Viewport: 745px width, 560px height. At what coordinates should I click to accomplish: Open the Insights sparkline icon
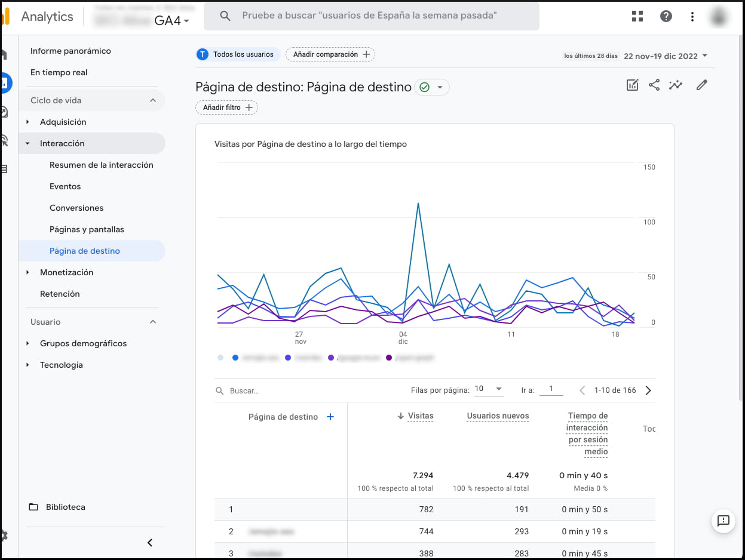pyautogui.click(x=676, y=85)
